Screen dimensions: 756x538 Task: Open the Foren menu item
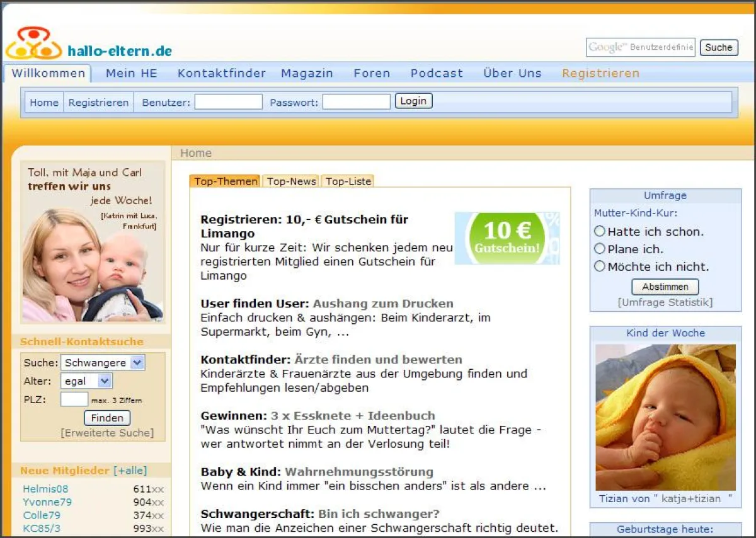point(372,73)
